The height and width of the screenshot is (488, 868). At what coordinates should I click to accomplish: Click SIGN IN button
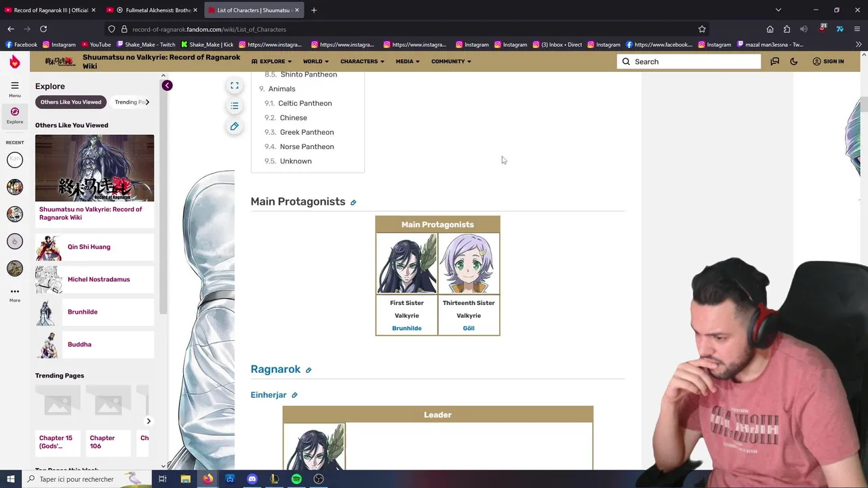[829, 62]
